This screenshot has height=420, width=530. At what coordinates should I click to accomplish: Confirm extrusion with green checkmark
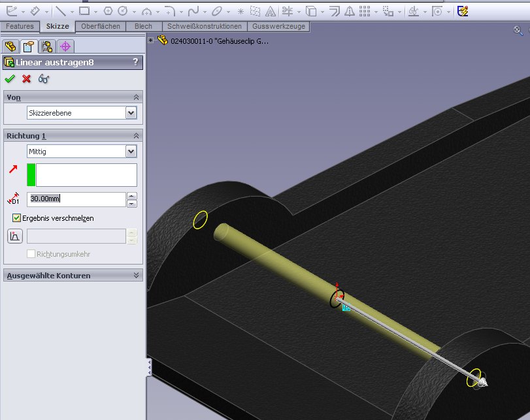point(10,79)
